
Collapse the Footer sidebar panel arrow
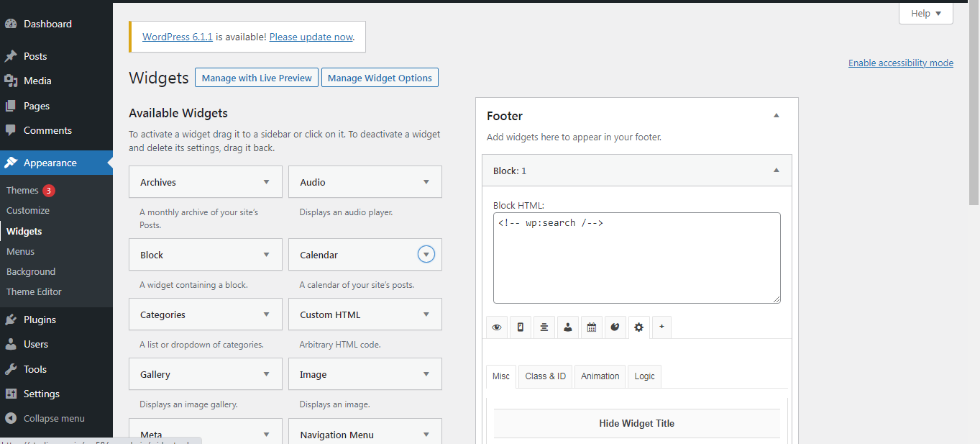click(x=777, y=116)
